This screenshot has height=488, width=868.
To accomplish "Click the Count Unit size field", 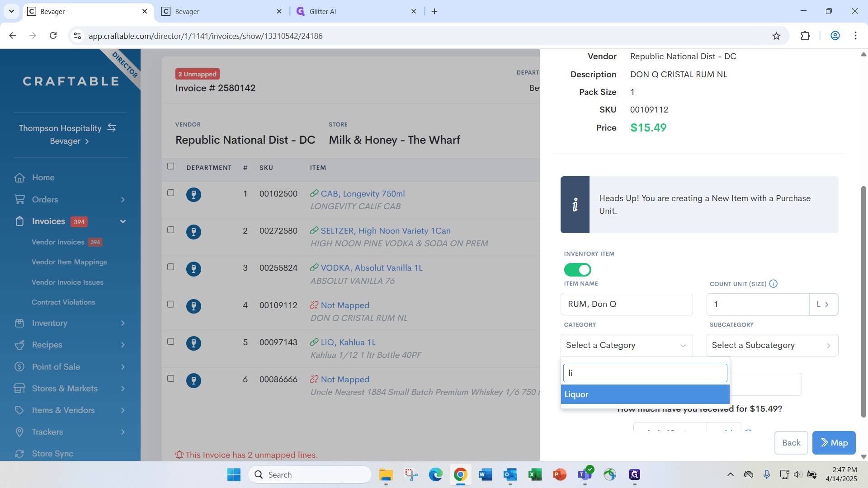I will point(758,305).
